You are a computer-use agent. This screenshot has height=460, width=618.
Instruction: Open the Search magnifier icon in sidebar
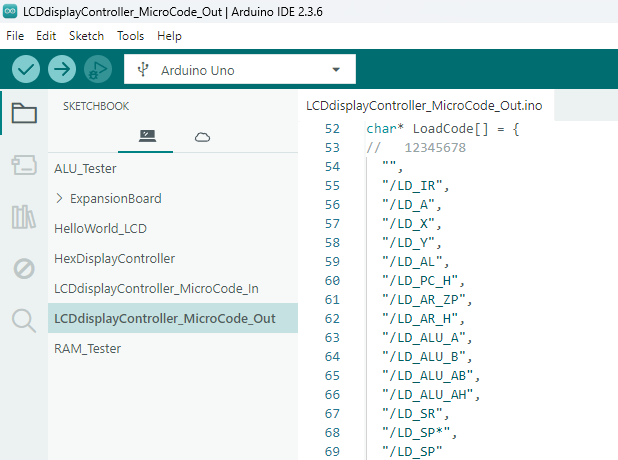24,320
